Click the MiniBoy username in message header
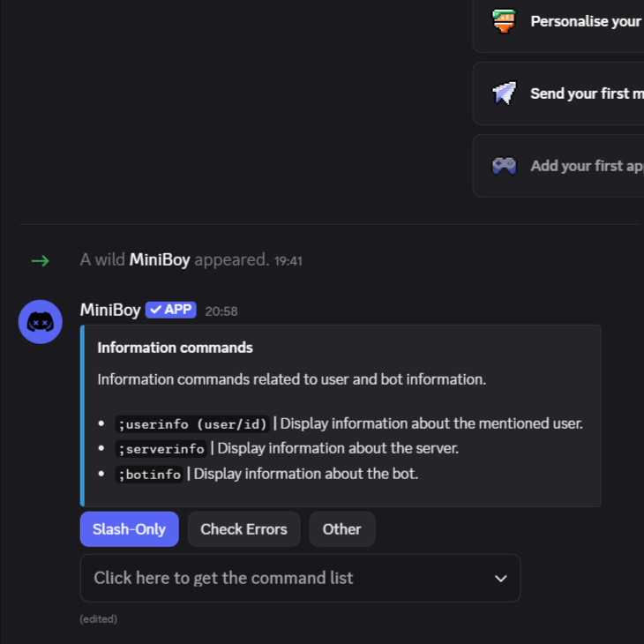Viewport: 644px width, 644px height. click(x=110, y=310)
